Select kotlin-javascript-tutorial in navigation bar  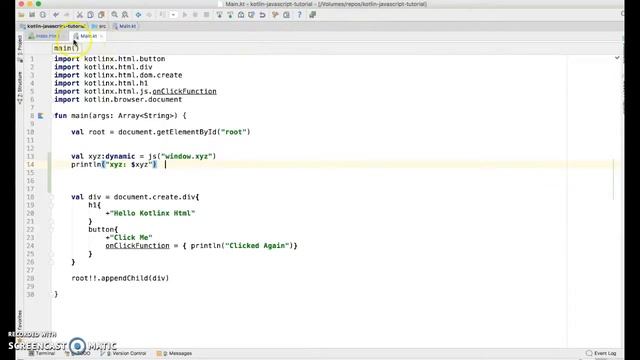click(53, 26)
